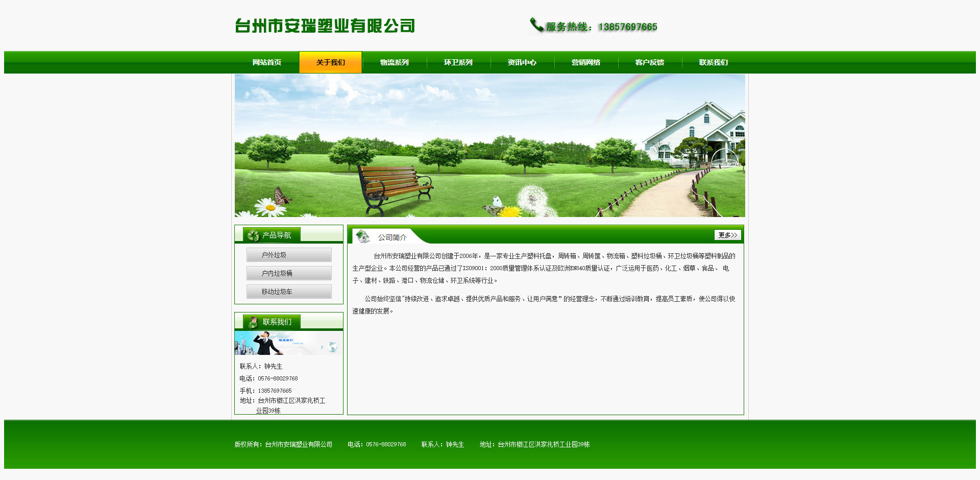Click the person icon beside 联系我们 sidebar header
The image size is (980, 480).
pos(253,322)
